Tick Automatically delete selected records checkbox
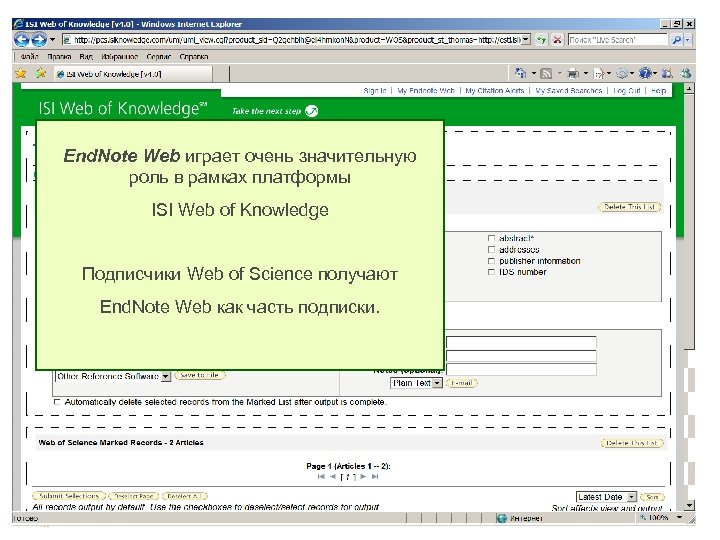This screenshot has width=720, height=540. 57,402
